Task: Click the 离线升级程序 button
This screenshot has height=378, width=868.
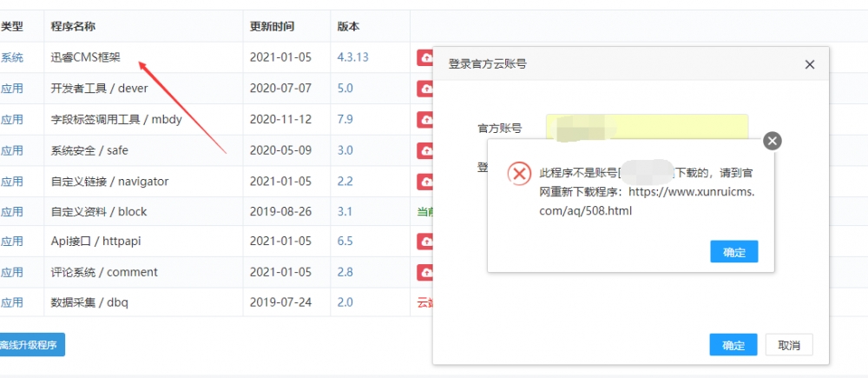Action: pos(31,345)
